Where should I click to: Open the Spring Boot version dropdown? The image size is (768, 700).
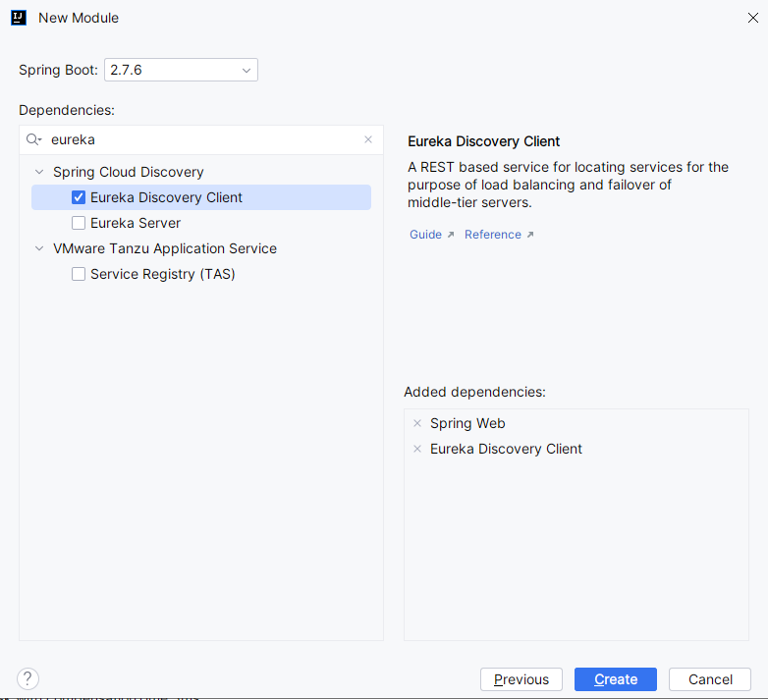246,70
